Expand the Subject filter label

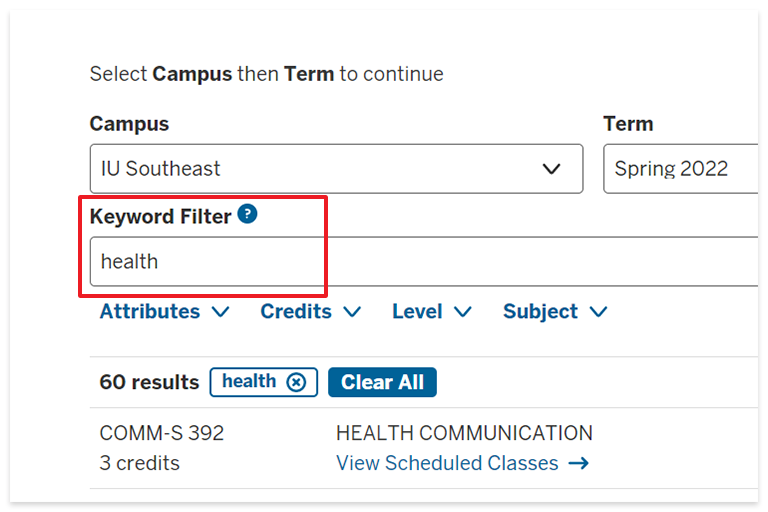pyautogui.click(x=540, y=312)
